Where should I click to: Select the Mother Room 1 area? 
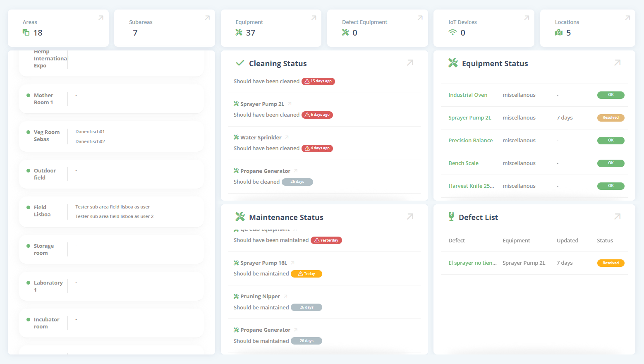tap(43, 99)
